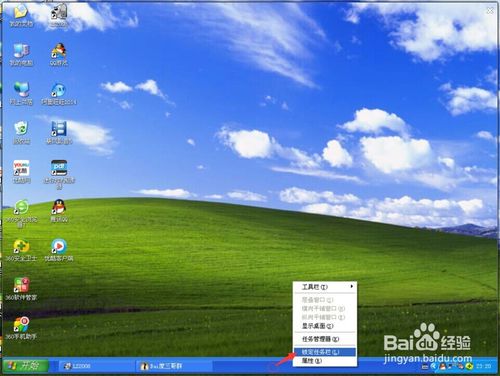Image resolution: width=500 pixels, height=376 pixels.
Task: Switch to the QQ penguin chat taskbar window
Action: 175,366
